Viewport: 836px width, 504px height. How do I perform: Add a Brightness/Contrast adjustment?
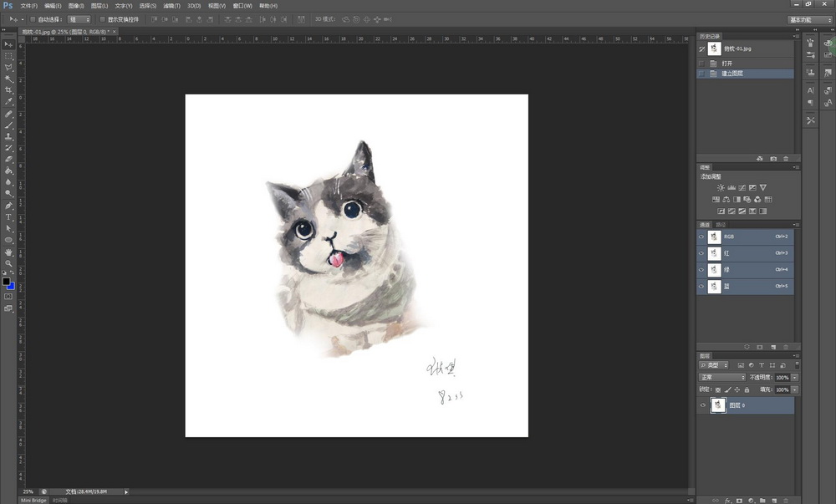click(x=721, y=187)
